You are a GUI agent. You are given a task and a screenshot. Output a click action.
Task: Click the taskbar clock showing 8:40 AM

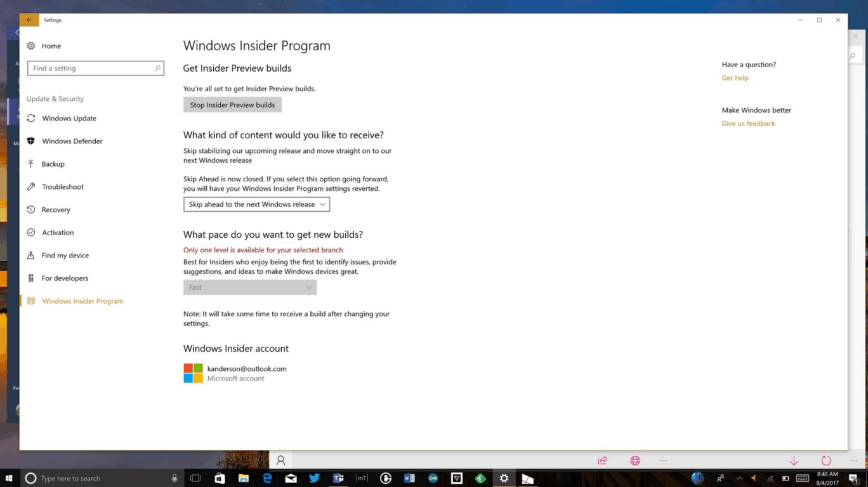click(x=827, y=478)
